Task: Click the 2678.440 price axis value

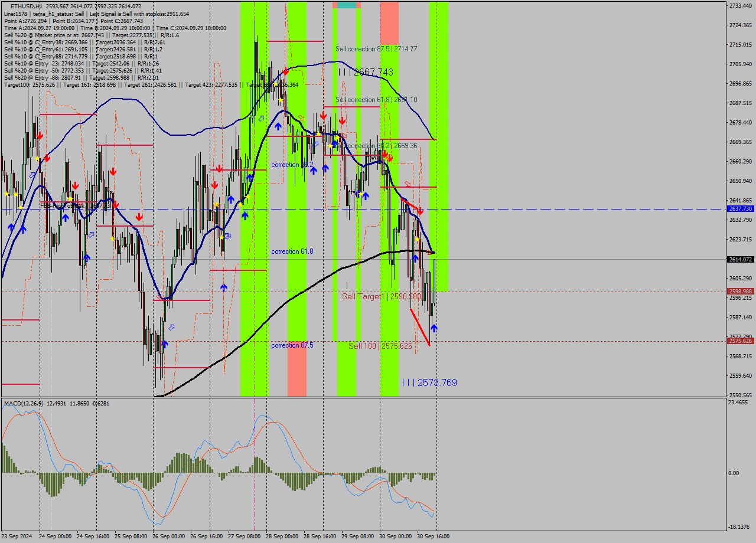Action: [x=740, y=122]
